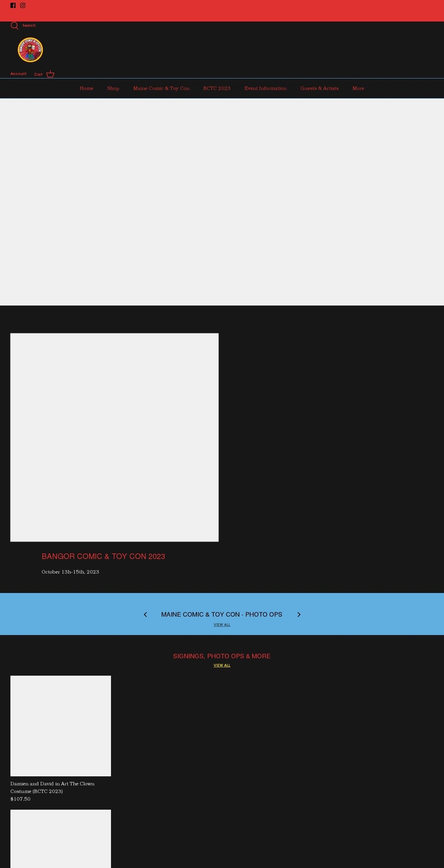
Task: Click the Search text field
Action: [29, 25]
